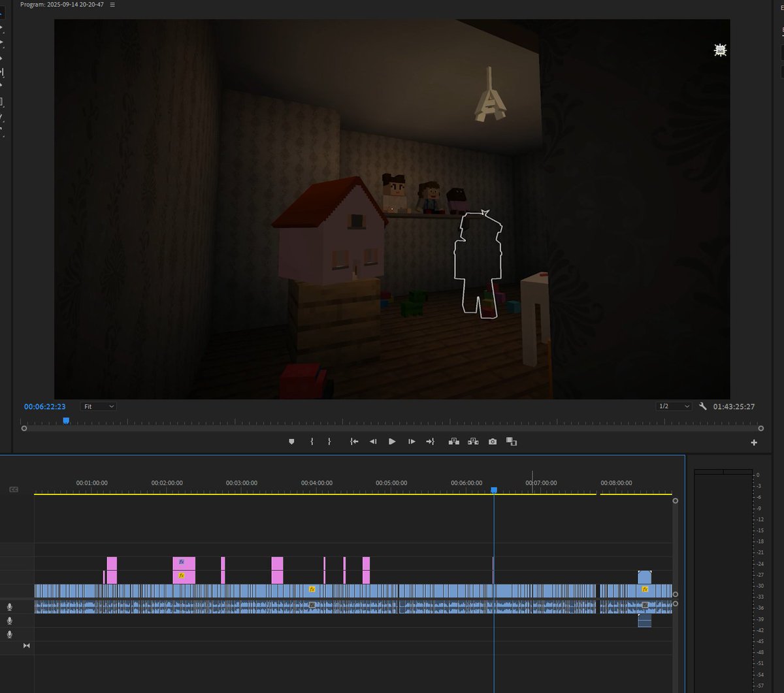Toggle the CC captions track icon
Viewport: 784px width, 693px height.
coord(14,489)
